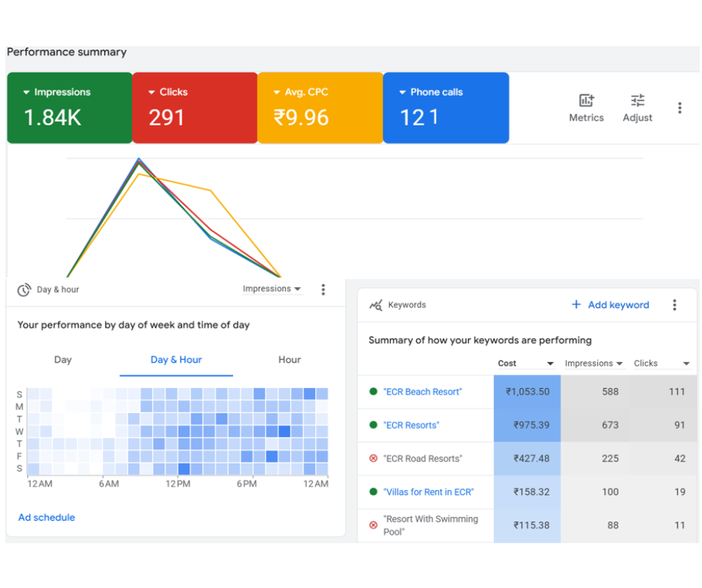The height and width of the screenshot is (588, 702).
Task: Open the Ad schedule link
Action: coord(46,518)
